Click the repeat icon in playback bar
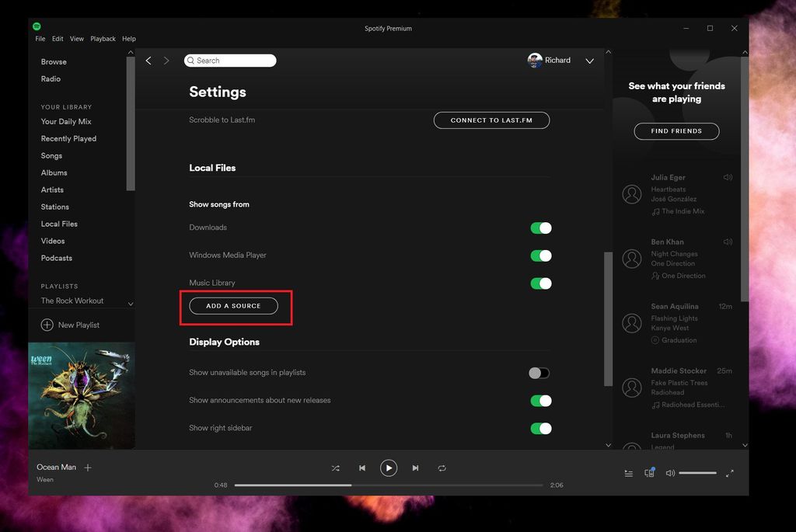The image size is (796, 532). point(442,468)
